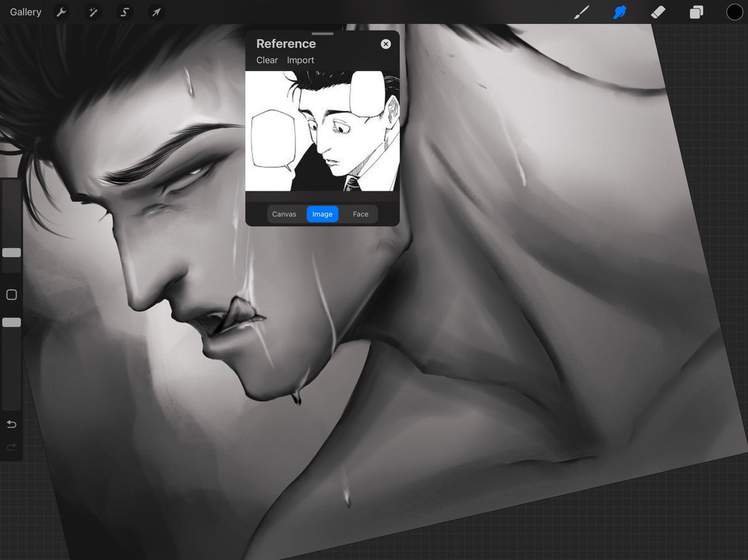Switch reference to Canvas mode
Viewport: 748px width, 560px height.
(x=284, y=214)
